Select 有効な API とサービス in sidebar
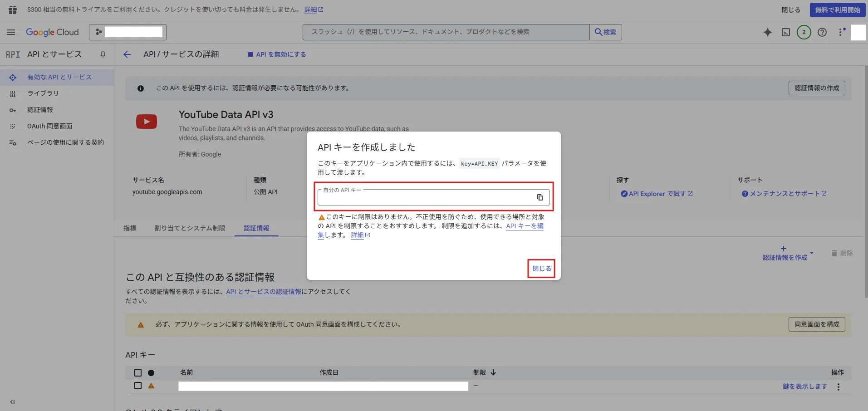868x411 pixels. tap(57, 77)
